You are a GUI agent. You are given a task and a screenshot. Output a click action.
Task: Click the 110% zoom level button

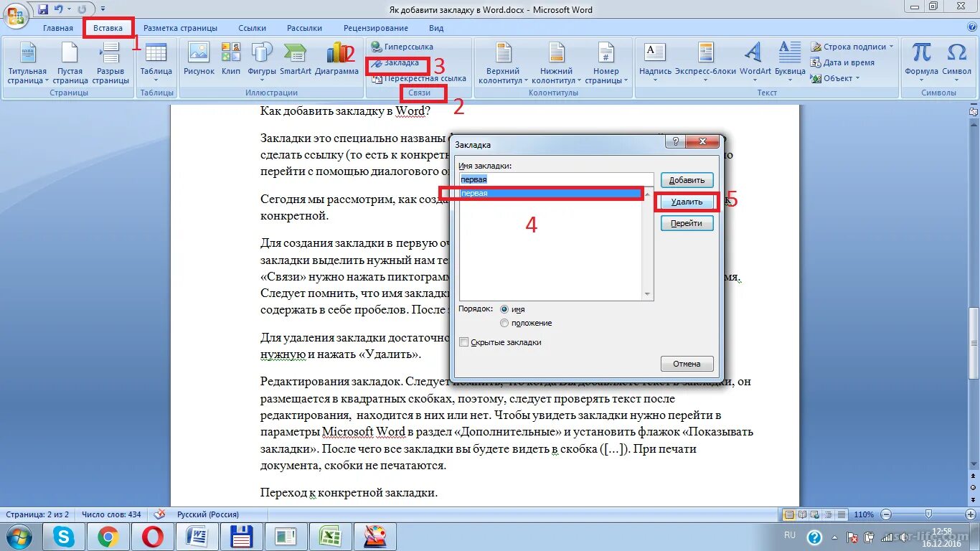point(864,514)
